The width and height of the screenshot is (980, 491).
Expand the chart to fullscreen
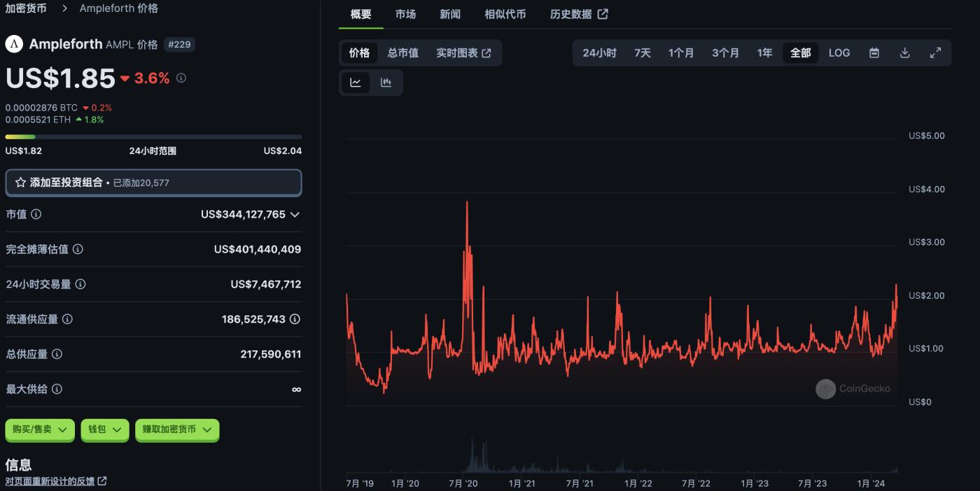[x=935, y=53]
